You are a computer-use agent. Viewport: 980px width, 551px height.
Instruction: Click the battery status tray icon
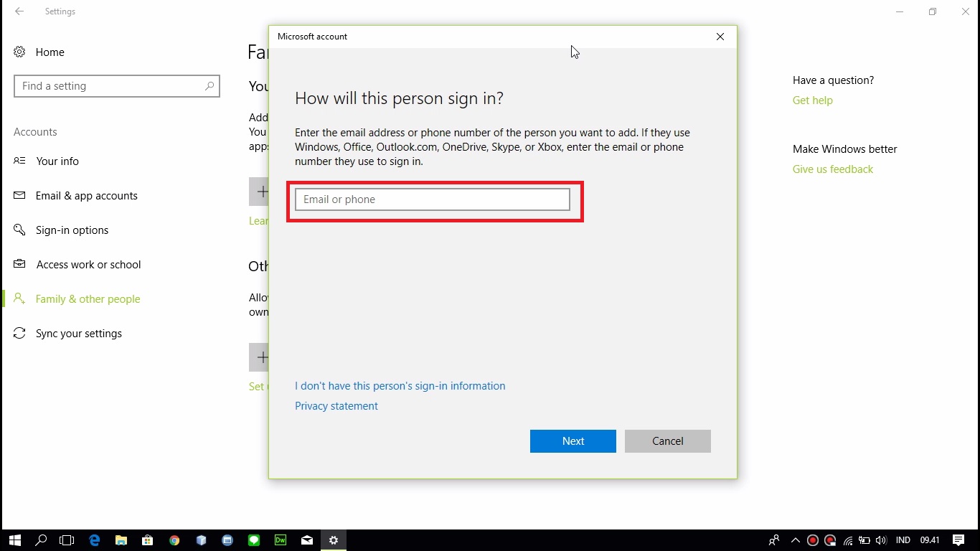click(x=864, y=540)
